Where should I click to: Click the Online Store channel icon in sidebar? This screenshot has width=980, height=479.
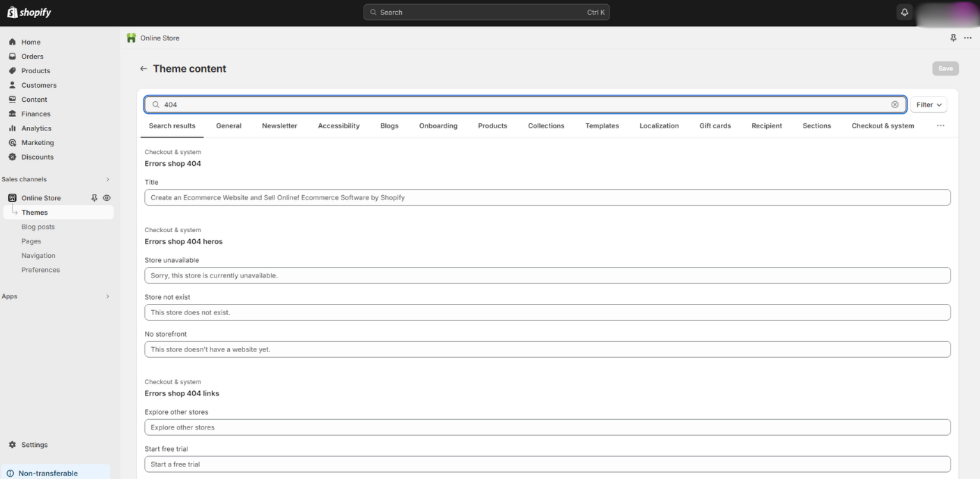point(13,198)
